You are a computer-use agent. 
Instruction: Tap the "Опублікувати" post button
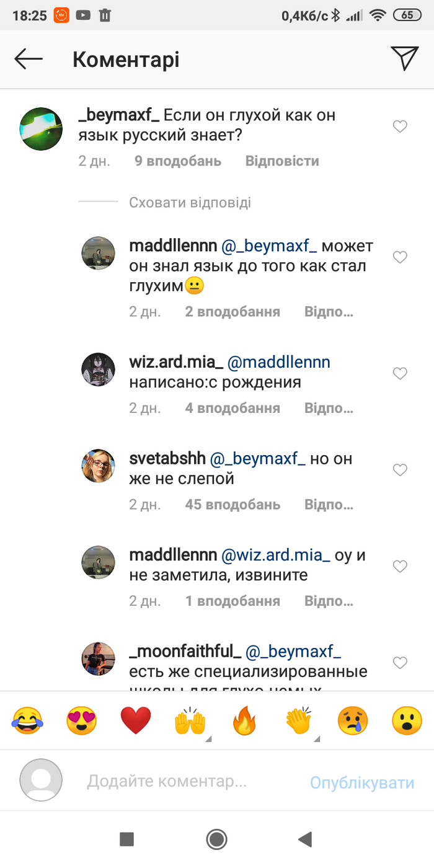coord(362,782)
